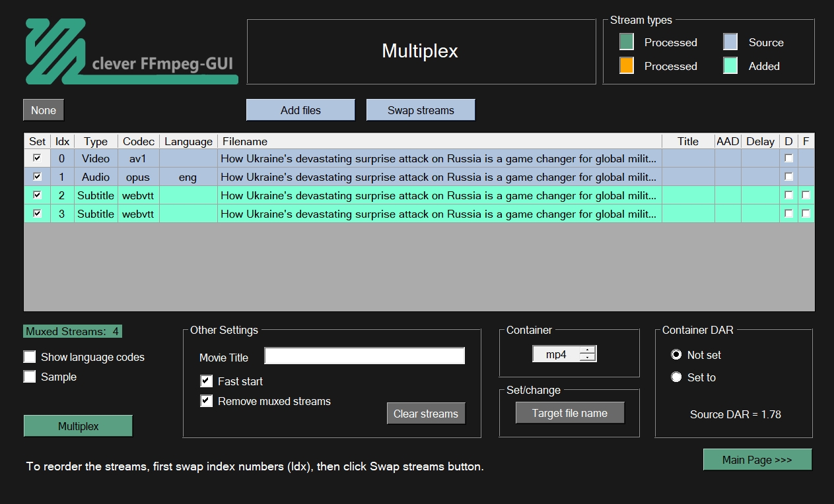This screenshot has height=504, width=834.
Task: Toggle D checkbox for Video row 0
Action: pyautogui.click(x=788, y=158)
